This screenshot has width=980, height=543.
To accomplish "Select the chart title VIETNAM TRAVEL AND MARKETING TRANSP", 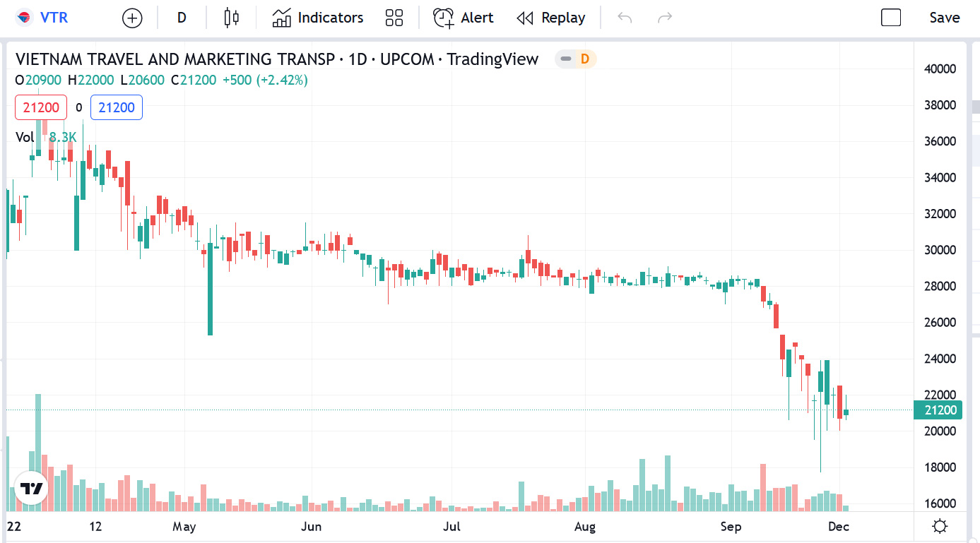I will pos(175,59).
